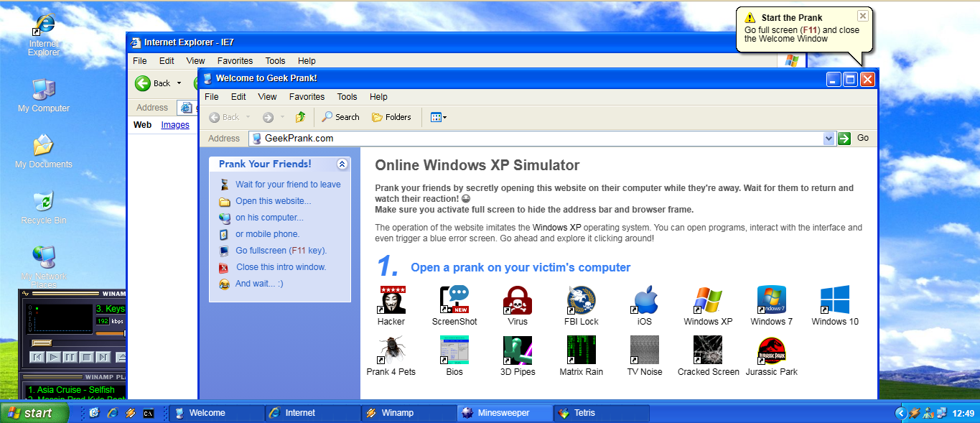Click Winamp previous track button
This screenshot has height=423, width=980.
coord(37,357)
